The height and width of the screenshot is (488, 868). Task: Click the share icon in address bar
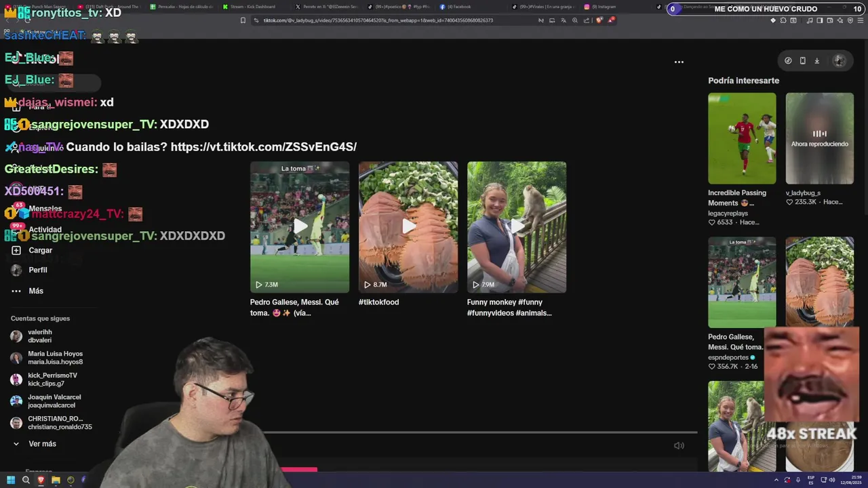click(x=587, y=20)
